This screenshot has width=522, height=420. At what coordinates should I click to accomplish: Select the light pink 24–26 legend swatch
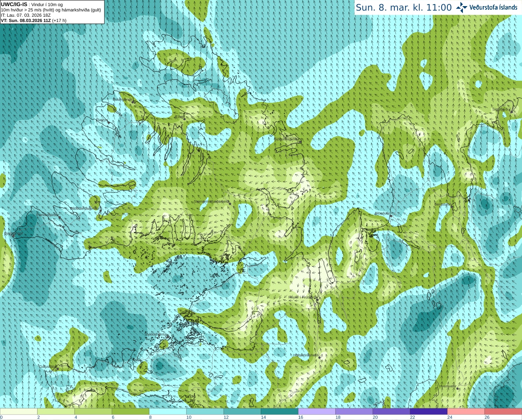coord(466,411)
